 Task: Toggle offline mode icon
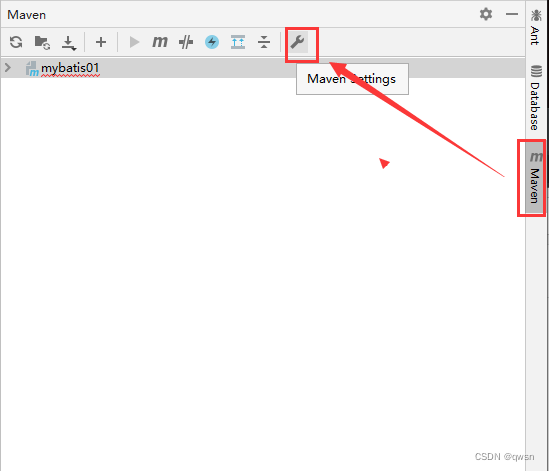tap(186, 42)
